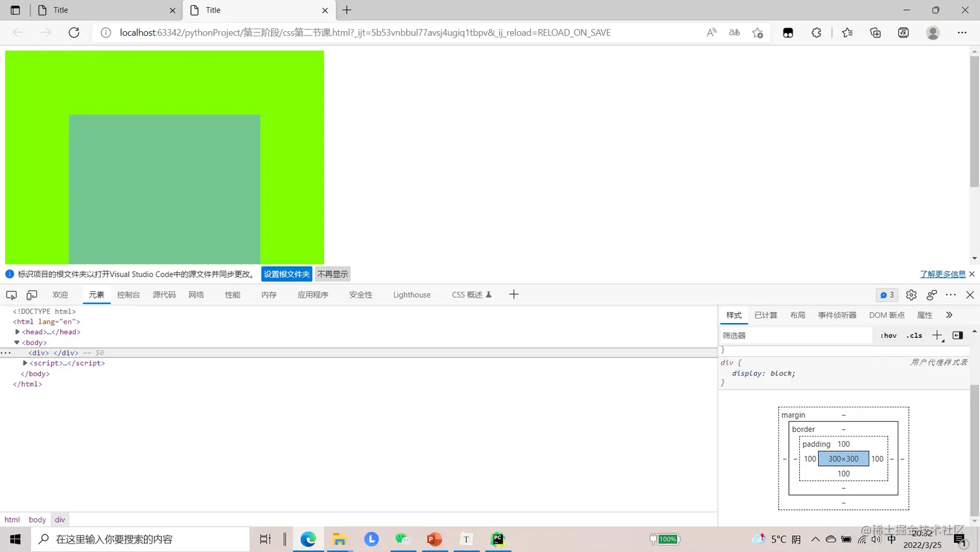This screenshot has height=552, width=980.
Task: Open the div node actions ellipsis
Action: 6,353
